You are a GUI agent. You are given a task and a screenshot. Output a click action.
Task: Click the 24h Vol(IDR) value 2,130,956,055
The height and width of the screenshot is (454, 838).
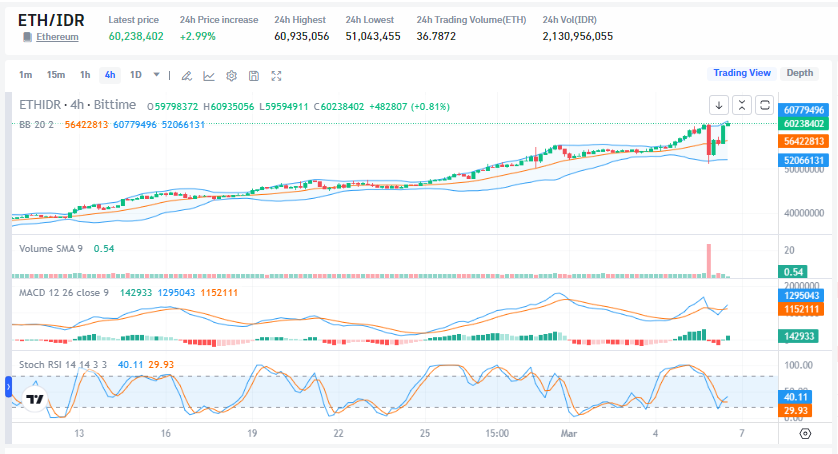(x=578, y=36)
